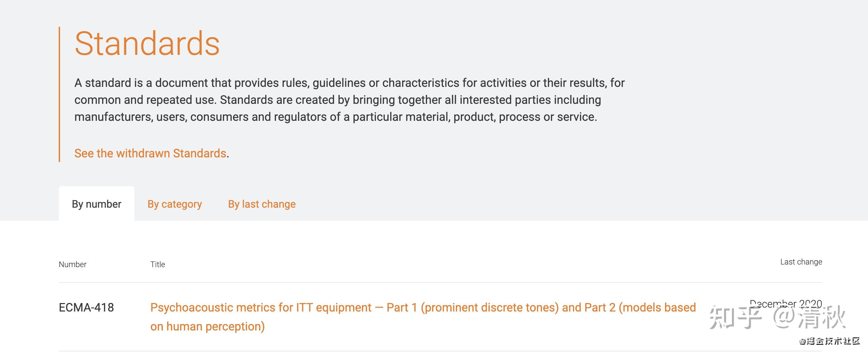Click the 'Title' column header
Viewport: 868px width, 352px height.
click(x=157, y=264)
